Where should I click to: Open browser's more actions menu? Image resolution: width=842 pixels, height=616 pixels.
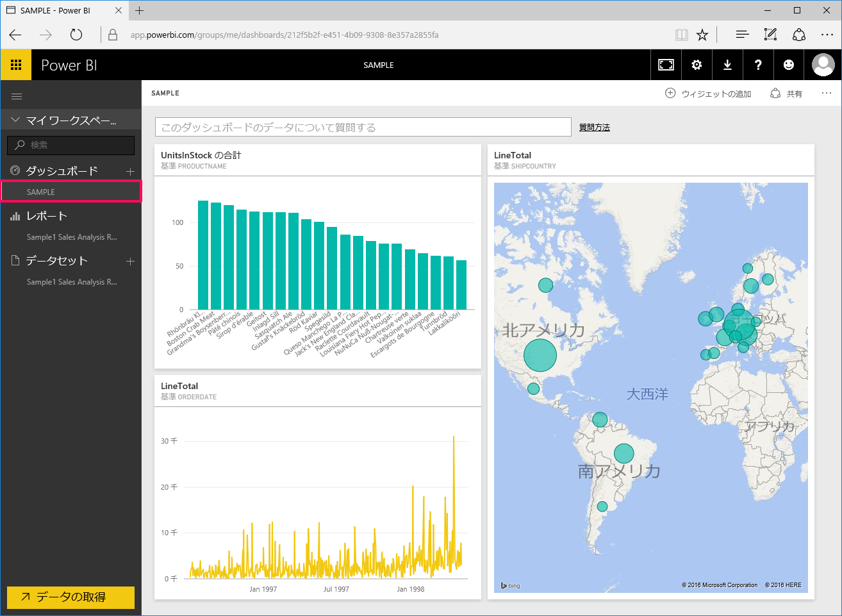point(827,35)
